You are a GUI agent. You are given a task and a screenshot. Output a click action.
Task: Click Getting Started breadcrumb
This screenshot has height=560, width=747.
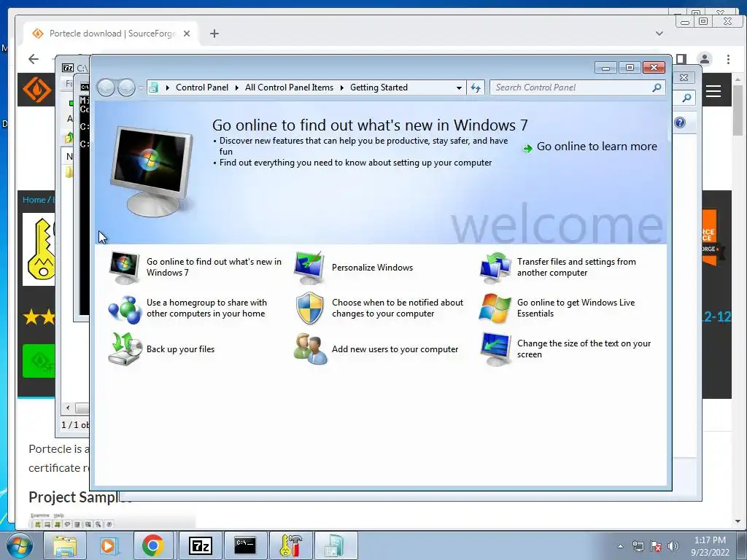pyautogui.click(x=379, y=87)
